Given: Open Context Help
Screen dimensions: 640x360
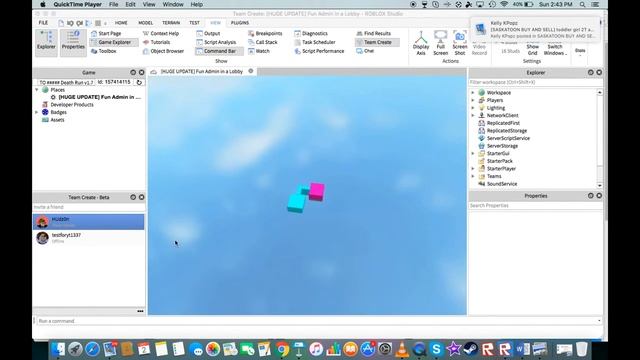Looking at the screenshot, I should click(x=161, y=33).
